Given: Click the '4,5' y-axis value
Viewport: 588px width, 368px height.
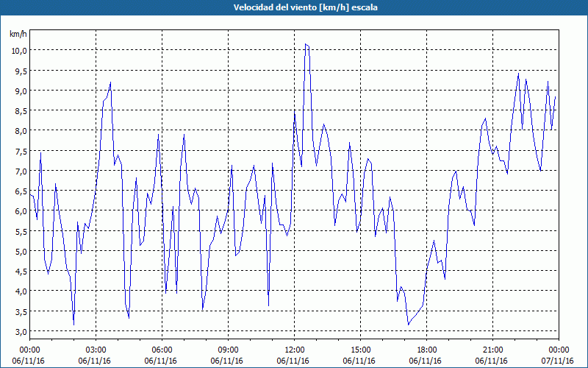Looking at the screenshot, I should [21, 271].
